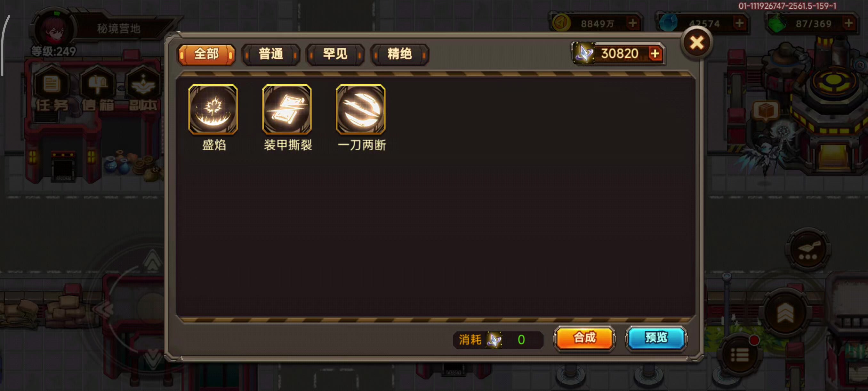Open the list menu icon with red dot
The image size is (868, 391).
[740, 354]
